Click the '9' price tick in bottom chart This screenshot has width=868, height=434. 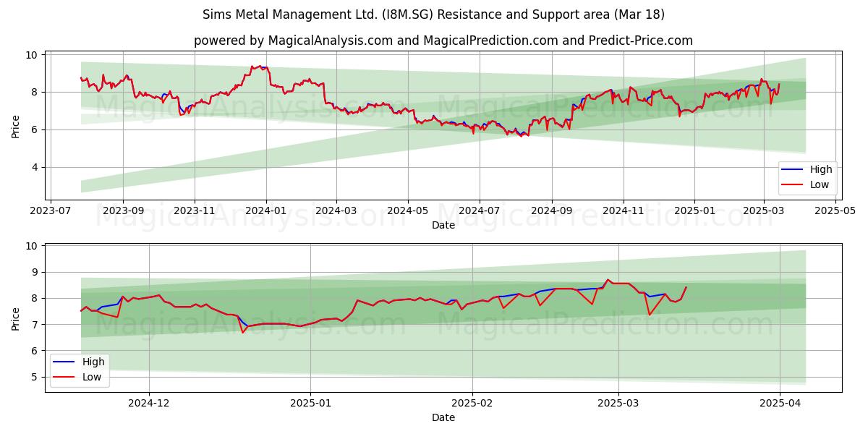point(36,273)
